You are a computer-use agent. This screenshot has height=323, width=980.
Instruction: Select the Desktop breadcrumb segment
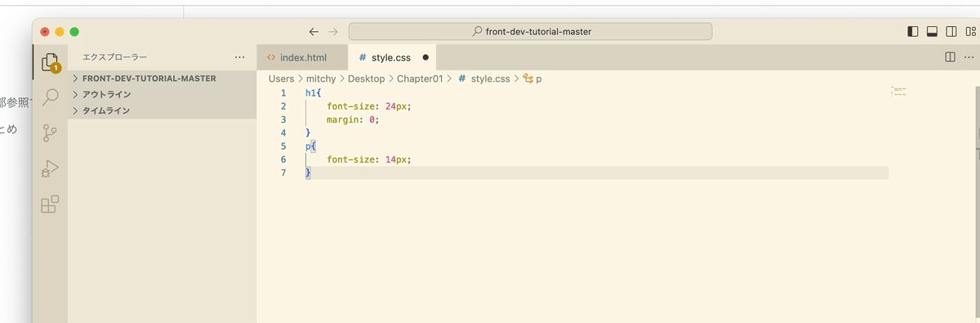[x=366, y=79]
